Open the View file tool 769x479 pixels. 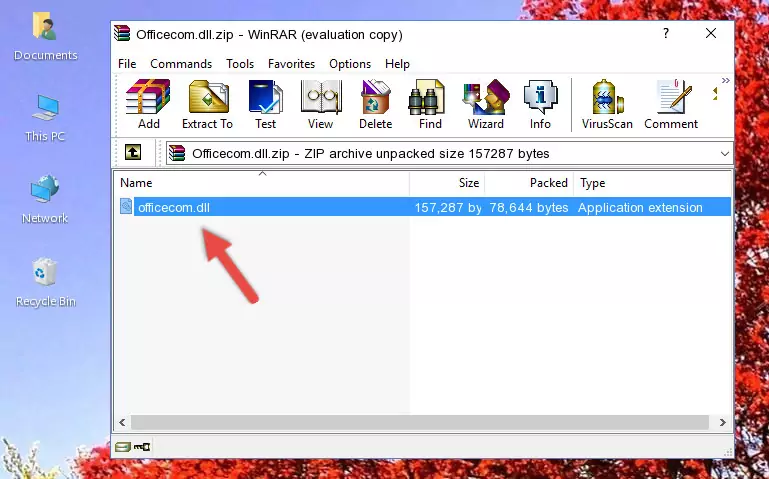[x=321, y=104]
